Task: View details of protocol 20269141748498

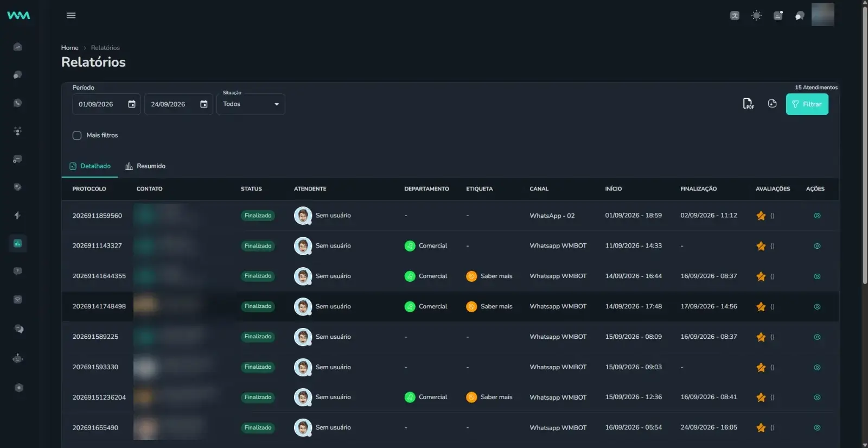Action: point(817,307)
